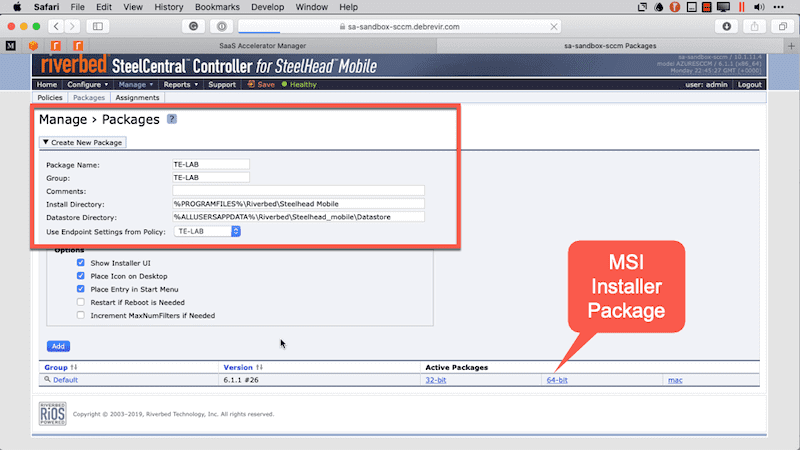Click the riverbed logo
The image size is (800, 450).
coord(74,65)
